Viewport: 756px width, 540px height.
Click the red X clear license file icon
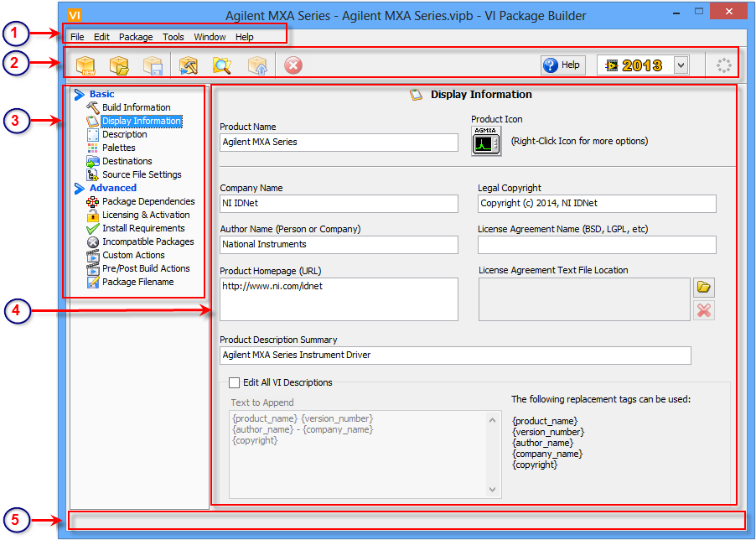click(x=704, y=310)
